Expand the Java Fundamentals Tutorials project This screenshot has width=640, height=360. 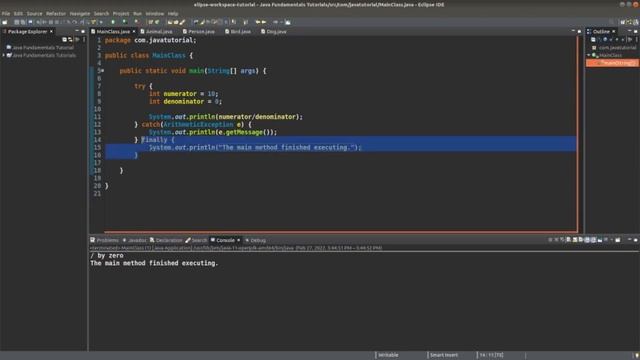click(x=4, y=55)
